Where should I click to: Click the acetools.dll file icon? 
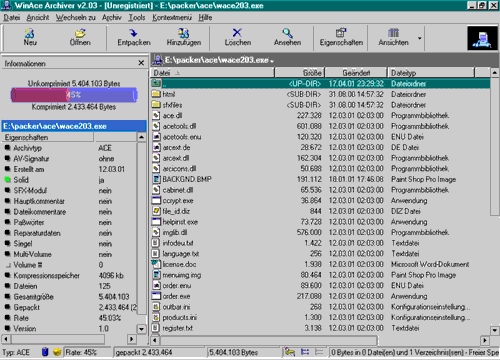(156, 126)
